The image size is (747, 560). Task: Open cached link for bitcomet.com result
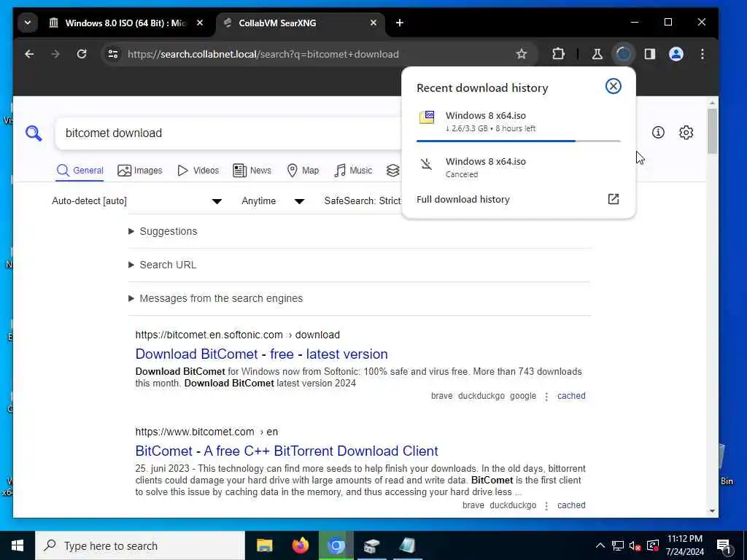(x=571, y=505)
